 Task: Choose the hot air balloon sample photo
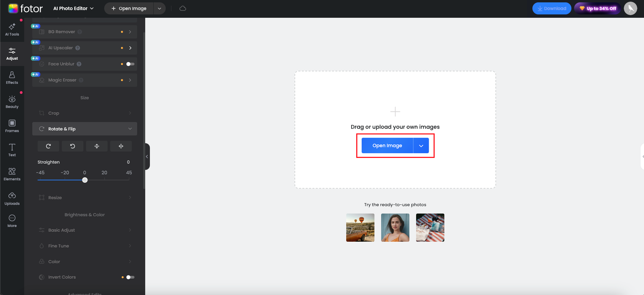360,228
